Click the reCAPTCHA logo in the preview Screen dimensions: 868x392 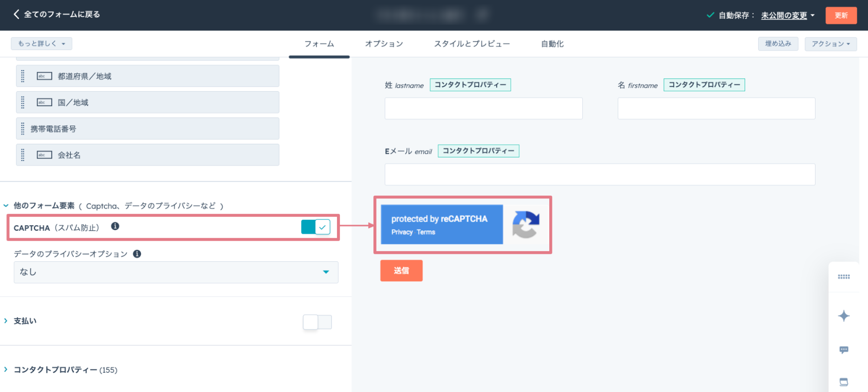click(526, 224)
